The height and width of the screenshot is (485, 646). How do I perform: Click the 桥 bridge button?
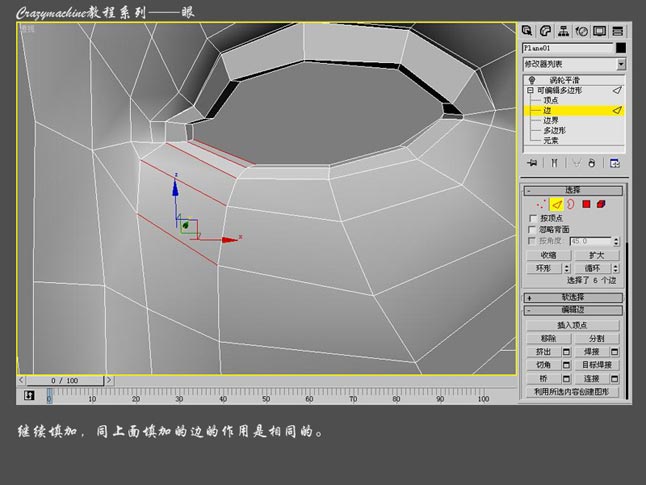(x=544, y=378)
